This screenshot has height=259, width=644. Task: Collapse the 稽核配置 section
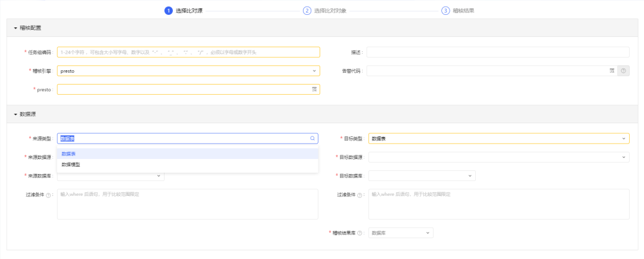click(x=16, y=28)
